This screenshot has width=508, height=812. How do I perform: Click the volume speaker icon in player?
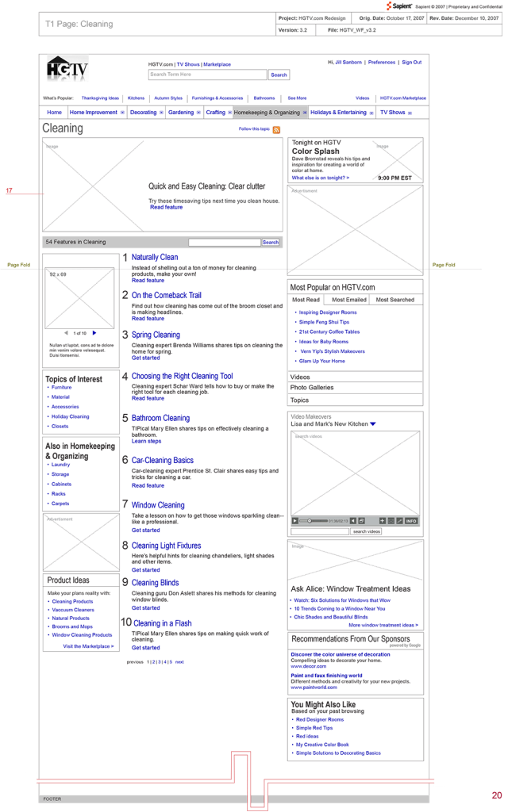pos(353,520)
